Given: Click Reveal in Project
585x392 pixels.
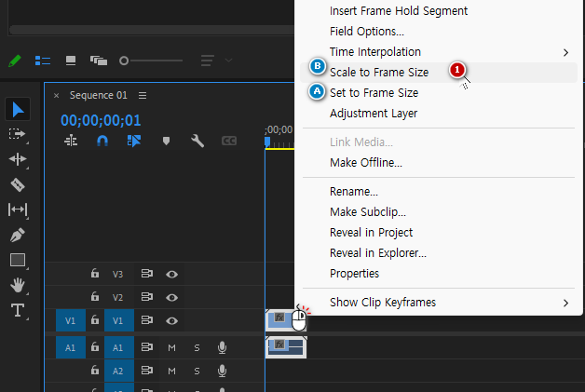Looking at the screenshot, I should pyautogui.click(x=371, y=232).
